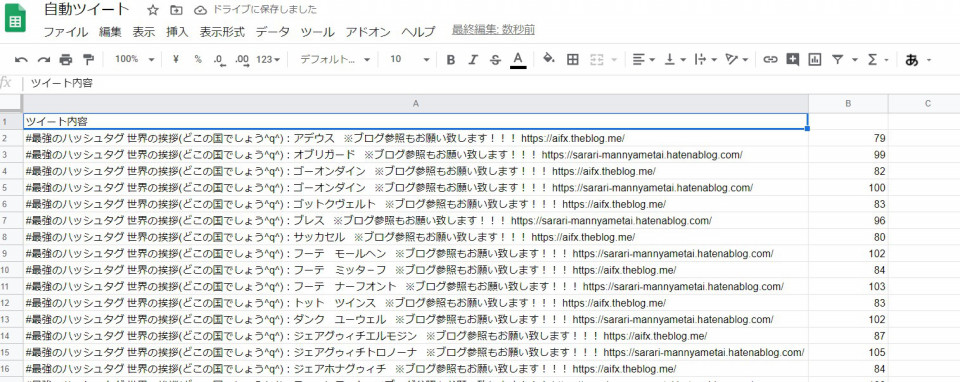
Task: Decrease decimal places
Action: pyautogui.click(x=219, y=59)
